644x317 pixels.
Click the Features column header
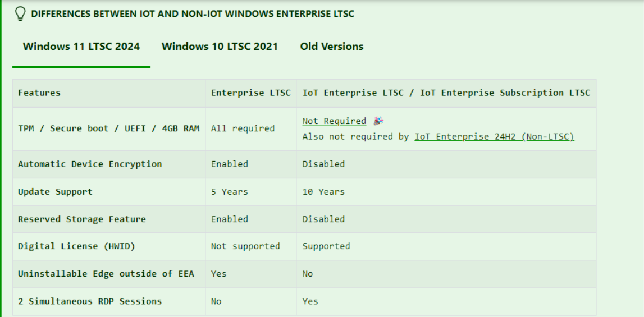click(x=39, y=93)
